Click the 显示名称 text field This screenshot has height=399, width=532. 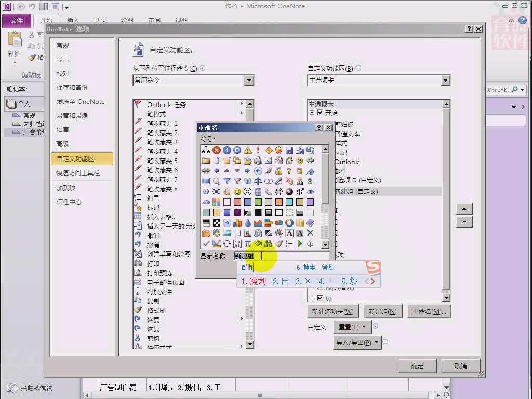[x=281, y=256]
